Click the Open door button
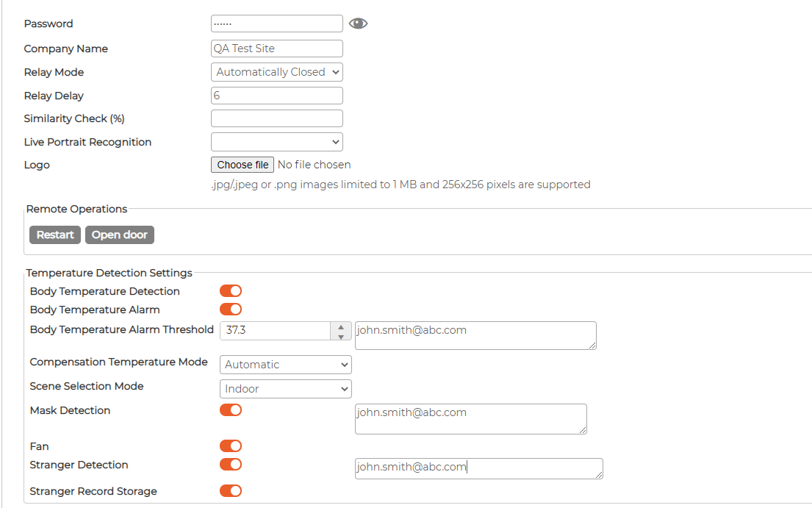This screenshot has width=812, height=508. pyautogui.click(x=120, y=235)
